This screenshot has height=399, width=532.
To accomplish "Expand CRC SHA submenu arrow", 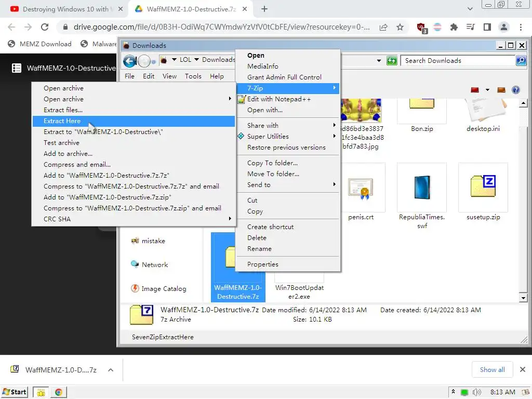I will click(230, 219).
